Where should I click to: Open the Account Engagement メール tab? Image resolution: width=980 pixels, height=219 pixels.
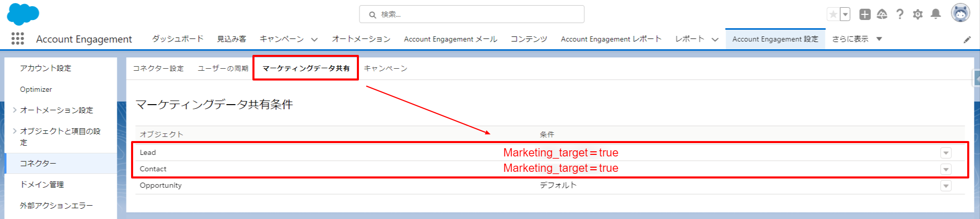click(x=451, y=39)
